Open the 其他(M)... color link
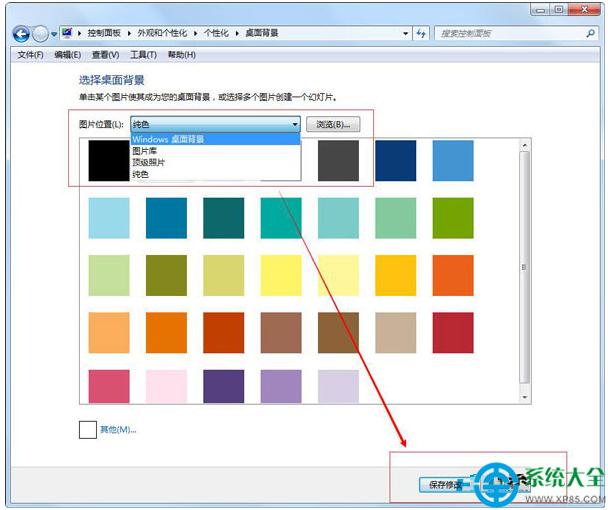608x510 pixels. coord(118,430)
